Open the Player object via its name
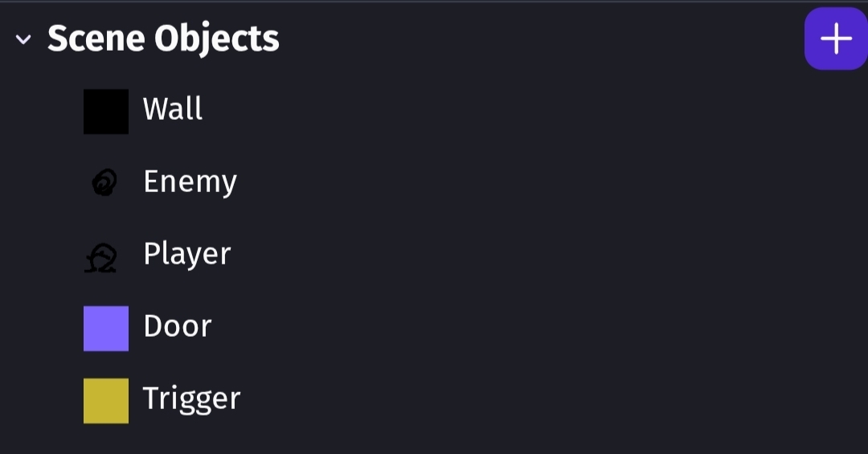 186,254
